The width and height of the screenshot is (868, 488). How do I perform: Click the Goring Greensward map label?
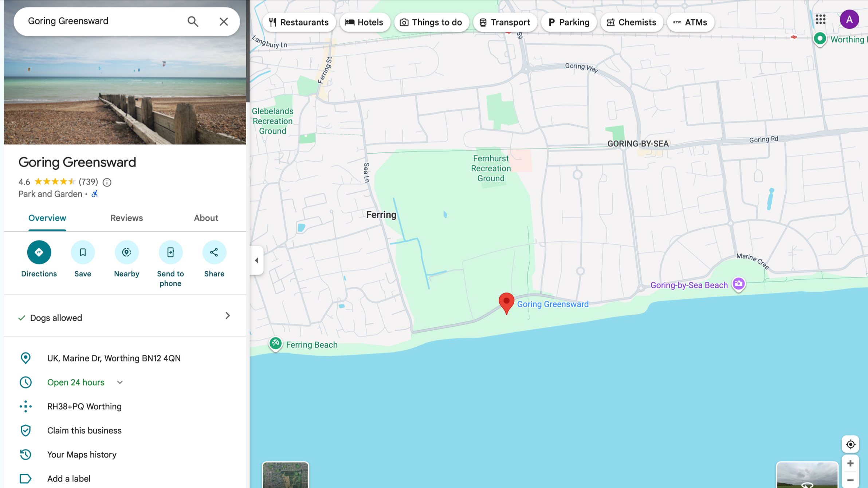coord(553,304)
